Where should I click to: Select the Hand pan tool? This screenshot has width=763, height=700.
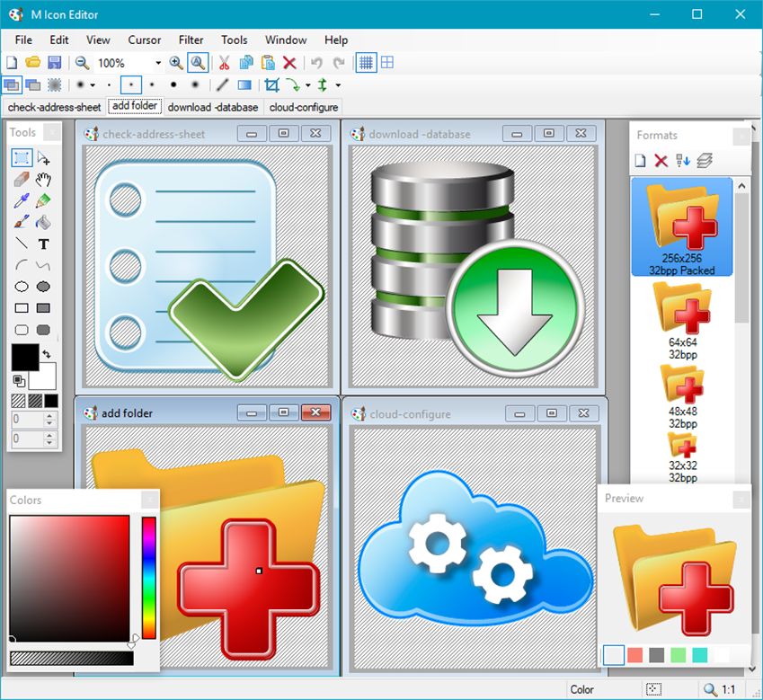42,180
